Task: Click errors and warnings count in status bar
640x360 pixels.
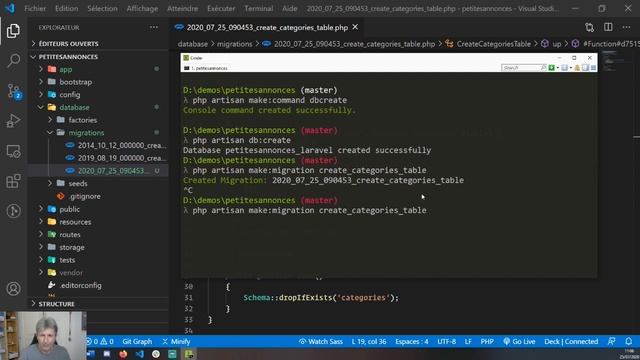Action: [100, 341]
